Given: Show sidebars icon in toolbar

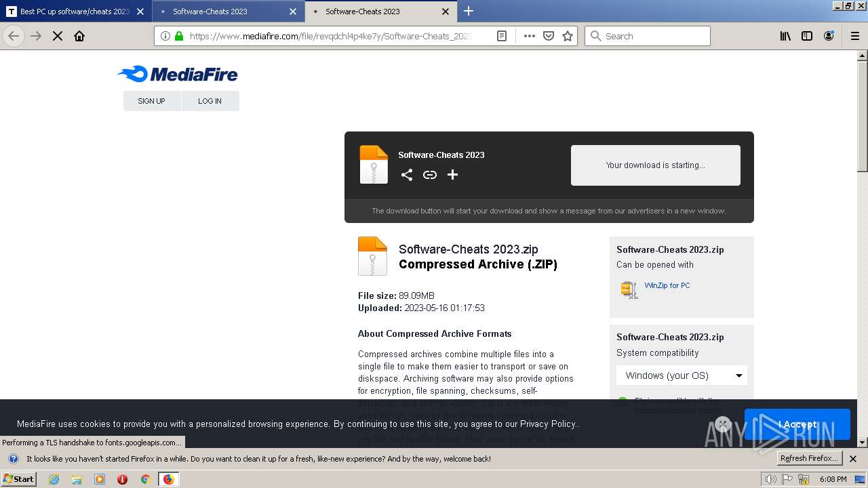Looking at the screenshot, I should click(x=807, y=36).
